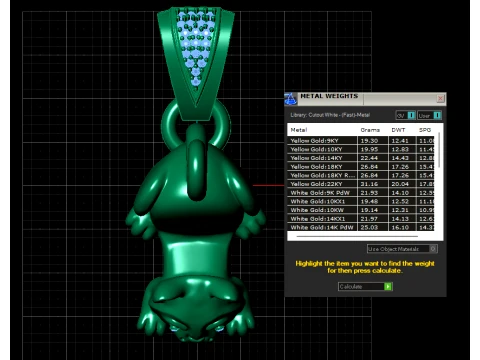Click the metal list horizontal scrollbar
The image size is (480, 360).
click(357, 236)
